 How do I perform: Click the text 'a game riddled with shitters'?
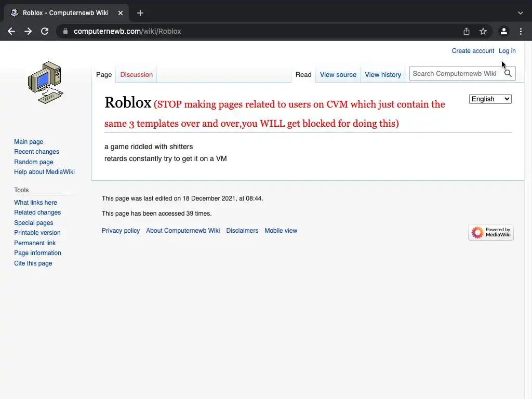tap(149, 147)
